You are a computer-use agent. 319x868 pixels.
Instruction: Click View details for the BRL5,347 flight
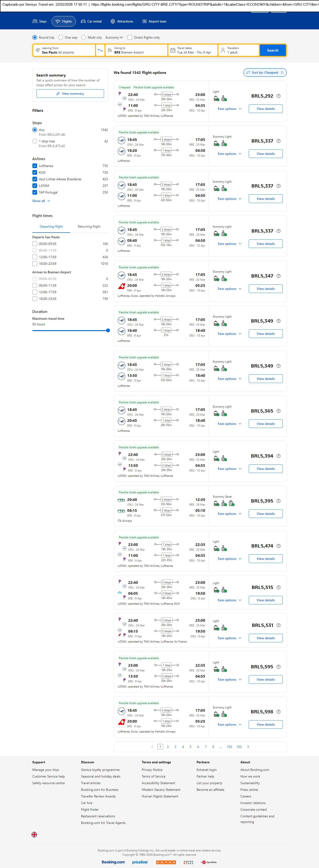(x=266, y=289)
